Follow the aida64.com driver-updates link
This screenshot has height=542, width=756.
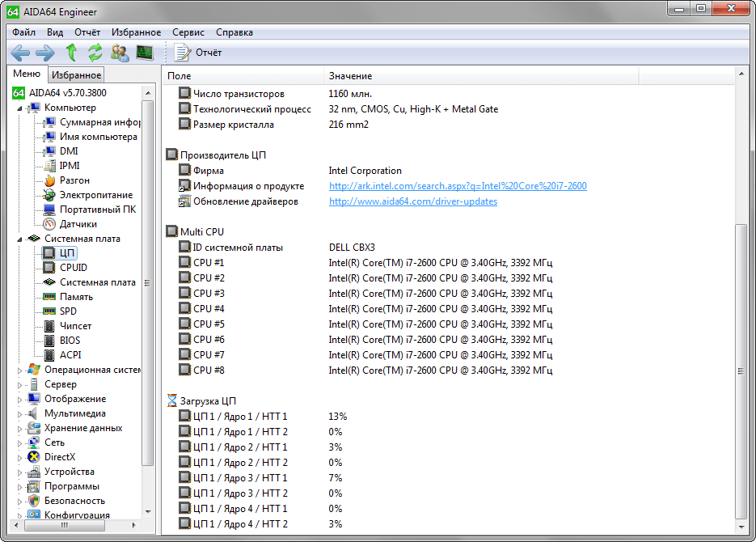412,201
